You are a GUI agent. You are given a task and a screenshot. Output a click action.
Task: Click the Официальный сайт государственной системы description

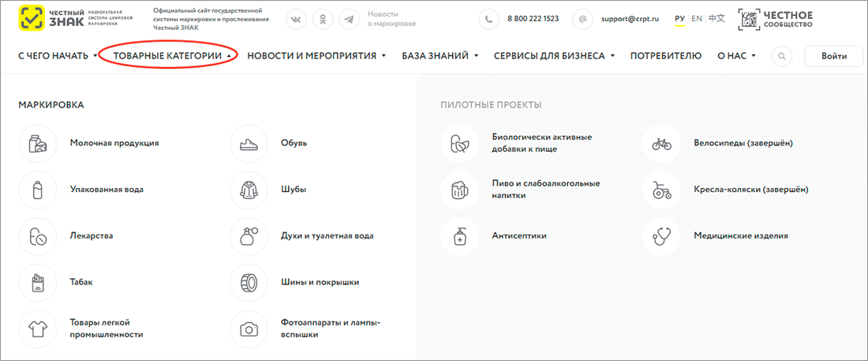211,19
